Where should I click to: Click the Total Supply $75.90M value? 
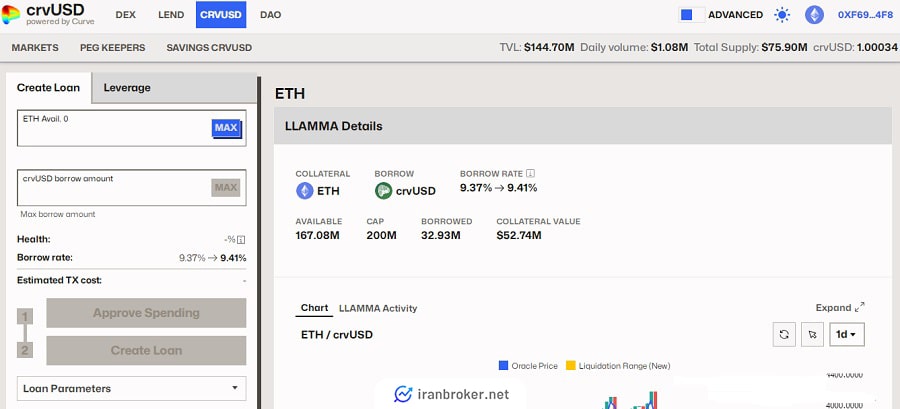pyautogui.click(x=784, y=48)
